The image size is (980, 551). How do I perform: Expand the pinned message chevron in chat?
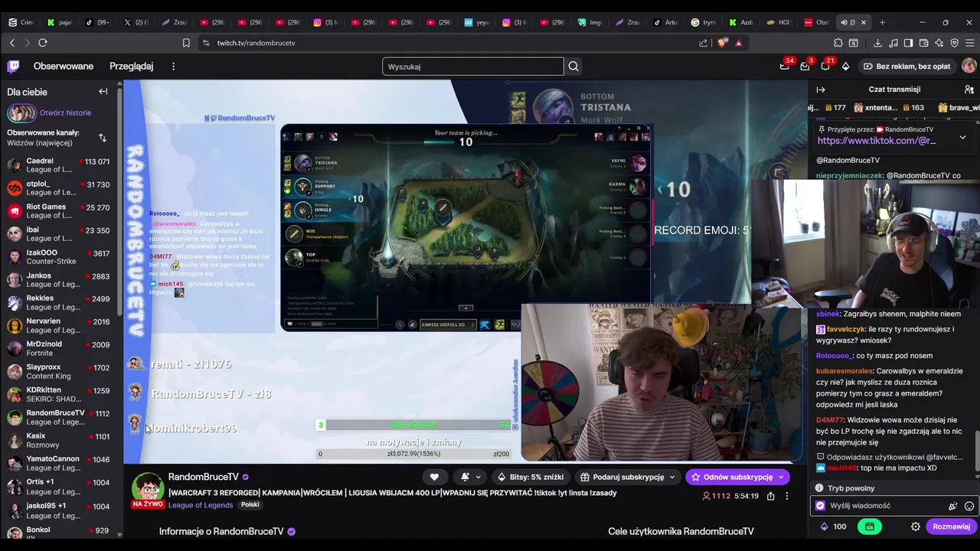[x=962, y=138]
